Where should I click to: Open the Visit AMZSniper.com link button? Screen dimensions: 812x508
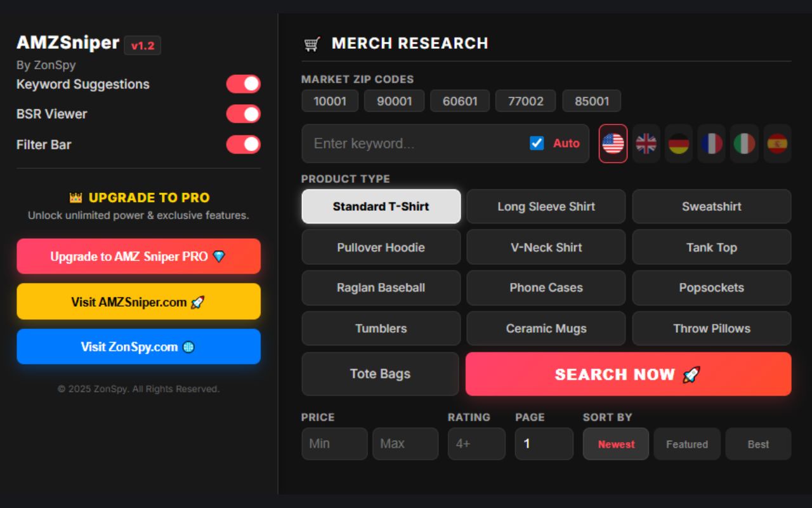138,302
